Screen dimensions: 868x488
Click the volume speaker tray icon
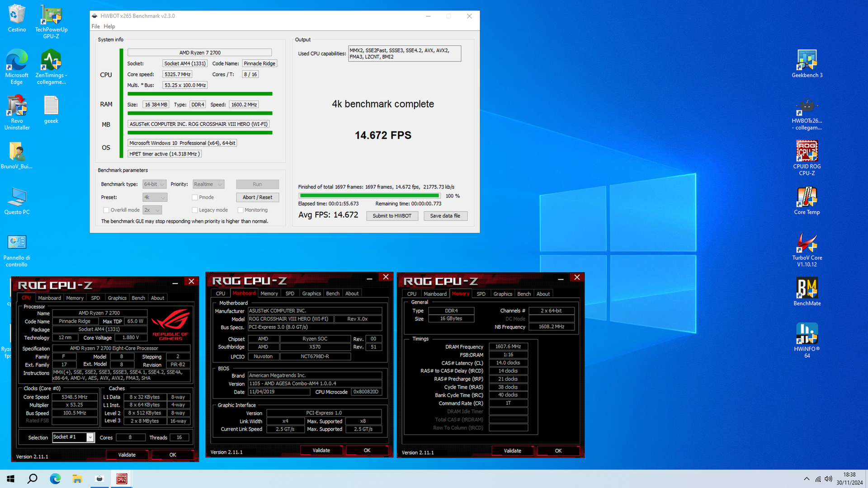pos(828,479)
